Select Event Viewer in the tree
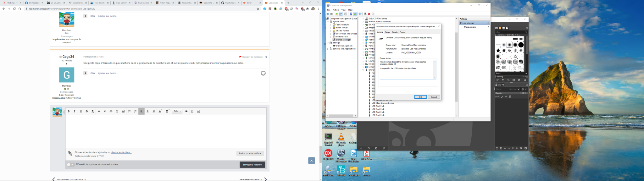 pyautogui.click(x=341, y=28)
